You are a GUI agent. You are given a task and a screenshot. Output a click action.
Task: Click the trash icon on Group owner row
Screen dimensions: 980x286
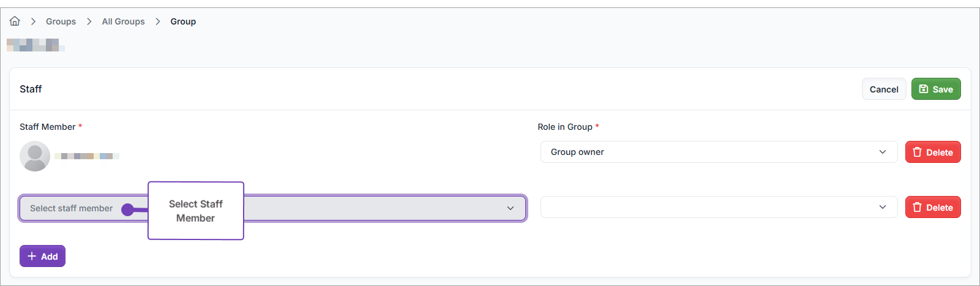917,152
